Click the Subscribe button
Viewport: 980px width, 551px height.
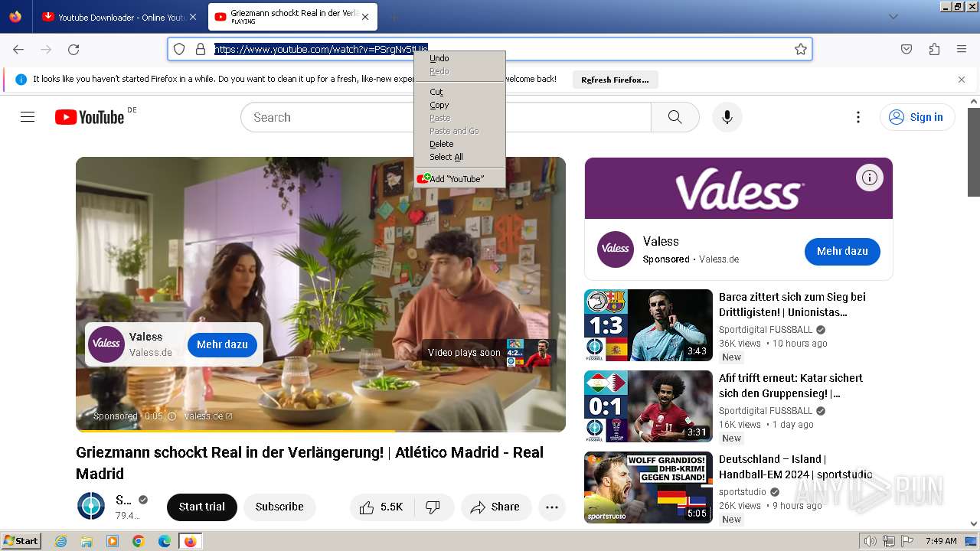[x=279, y=507]
